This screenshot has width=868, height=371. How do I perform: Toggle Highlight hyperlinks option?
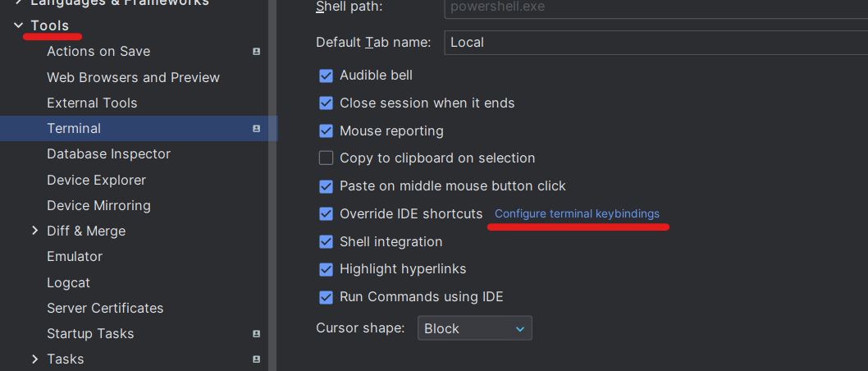click(x=326, y=270)
